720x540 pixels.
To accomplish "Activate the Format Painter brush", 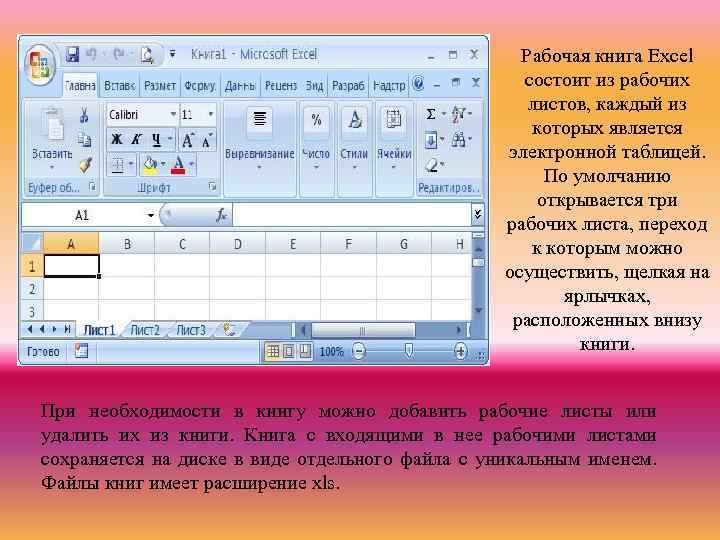I will click(85, 164).
